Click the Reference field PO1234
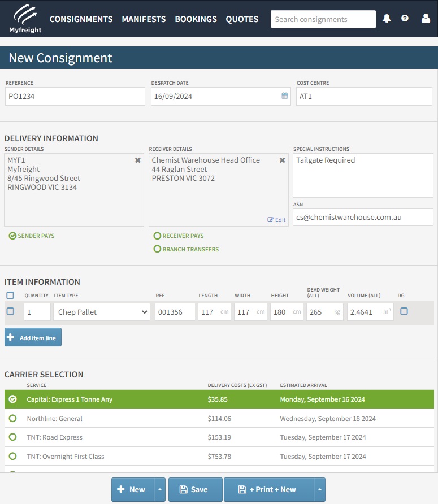Image resolution: width=438 pixels, height=504 pixels. pyautogui.click(x=75, y=97)
